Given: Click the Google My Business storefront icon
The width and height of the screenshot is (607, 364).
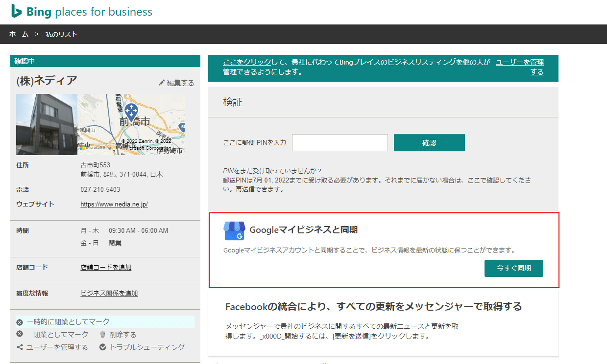Looking at the screenshot, I should pyautogui.click(x=234, y=230).
